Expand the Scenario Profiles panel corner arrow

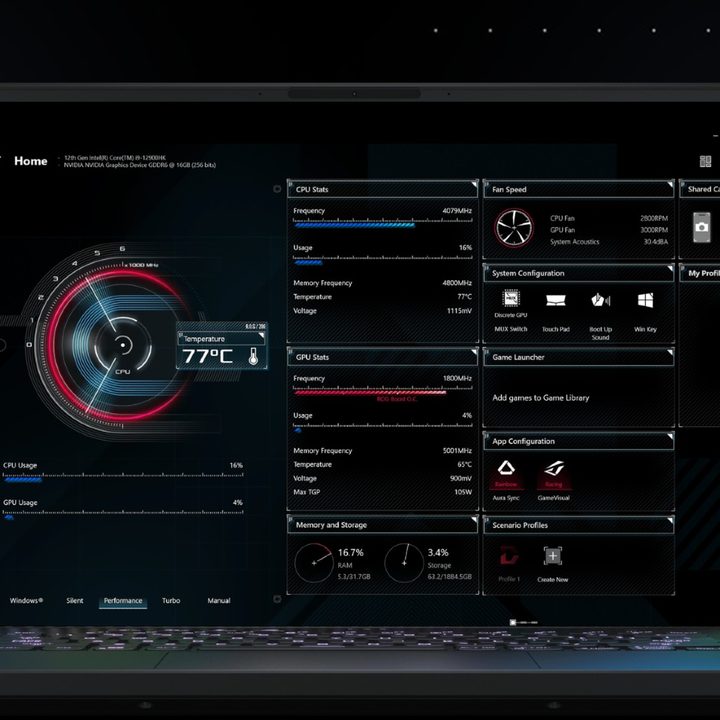tap(670, 520)
